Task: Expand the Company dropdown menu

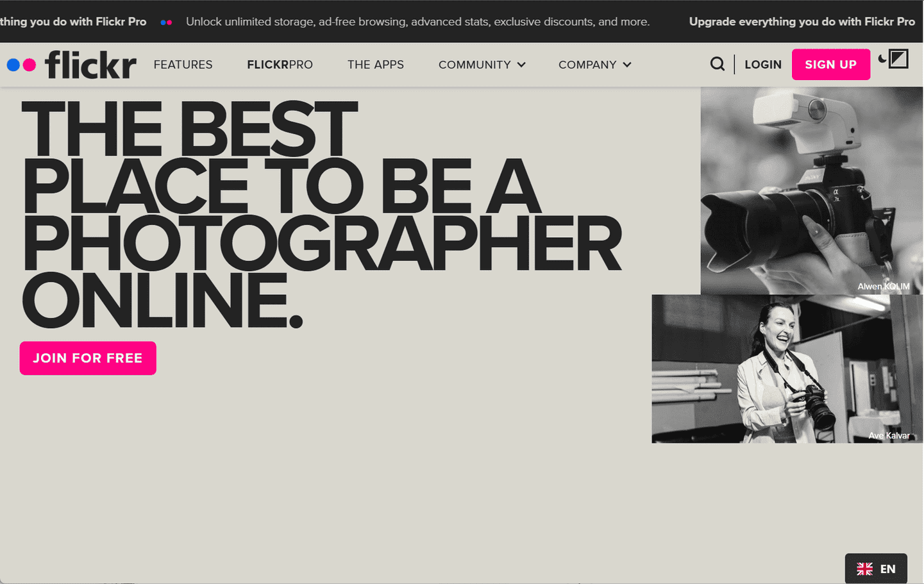Action: pyautogui.click(x=594, y=65)
